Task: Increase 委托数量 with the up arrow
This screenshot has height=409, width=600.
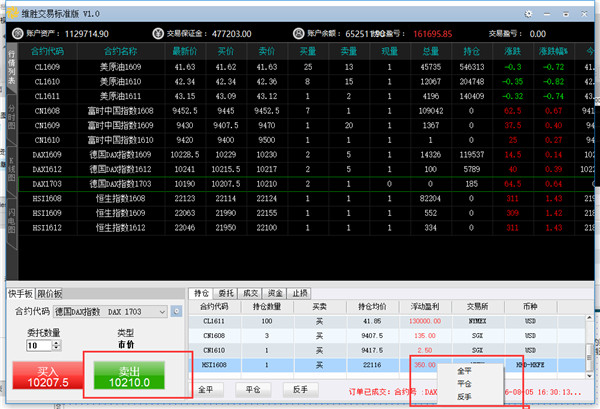Action: (57, 343)
